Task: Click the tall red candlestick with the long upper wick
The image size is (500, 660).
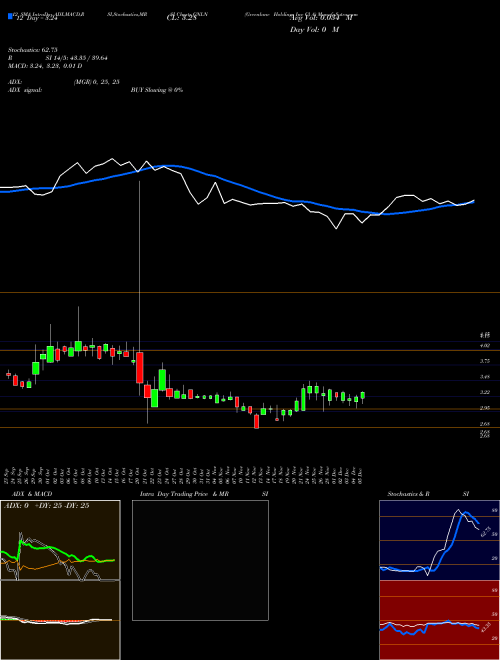Action: click(139, 367)
